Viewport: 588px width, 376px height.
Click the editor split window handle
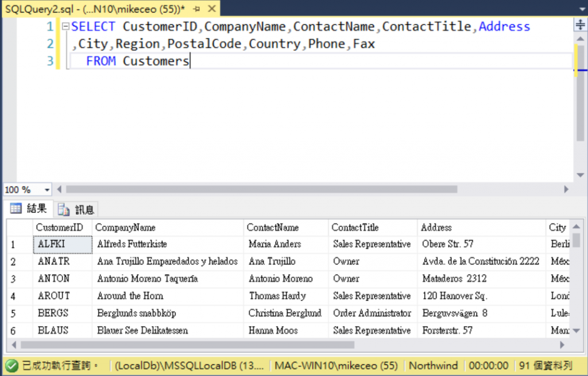(580, 25)
